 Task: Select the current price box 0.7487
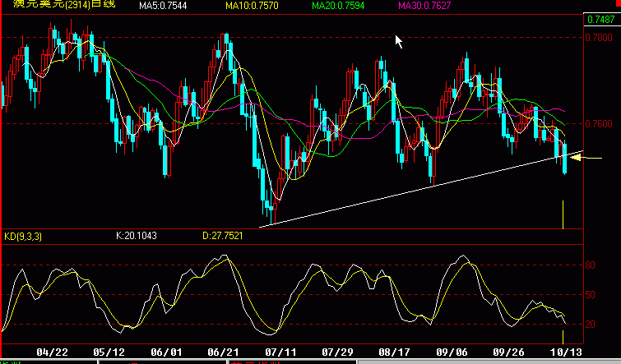tap(601, 20)
